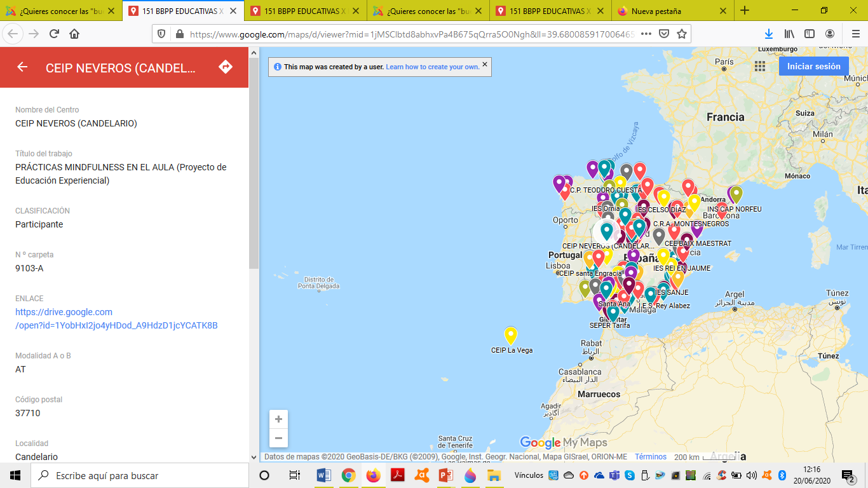868x488 pixels.
Task: Select the CLASIFICACIÓN value Participante
Action: (39, 224)
